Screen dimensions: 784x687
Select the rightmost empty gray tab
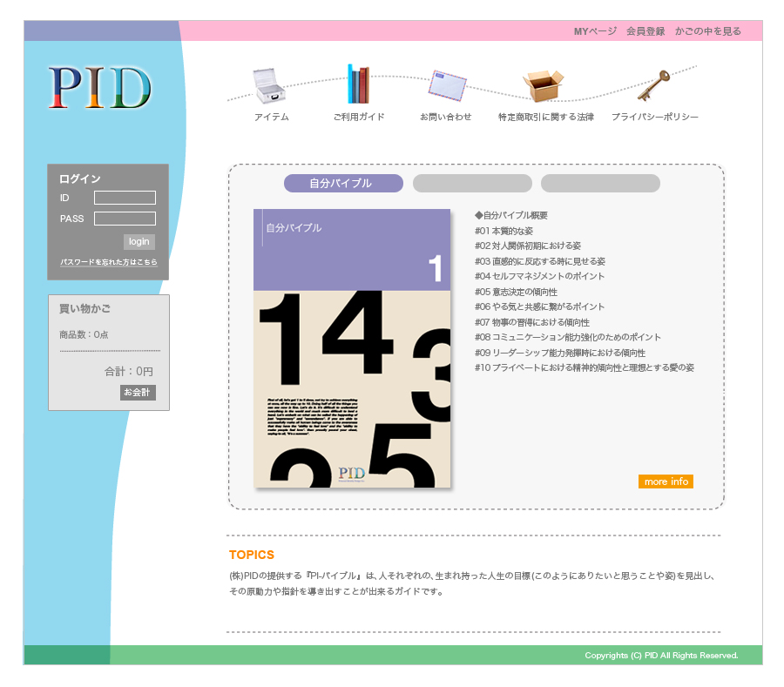[x=600, y=183]
